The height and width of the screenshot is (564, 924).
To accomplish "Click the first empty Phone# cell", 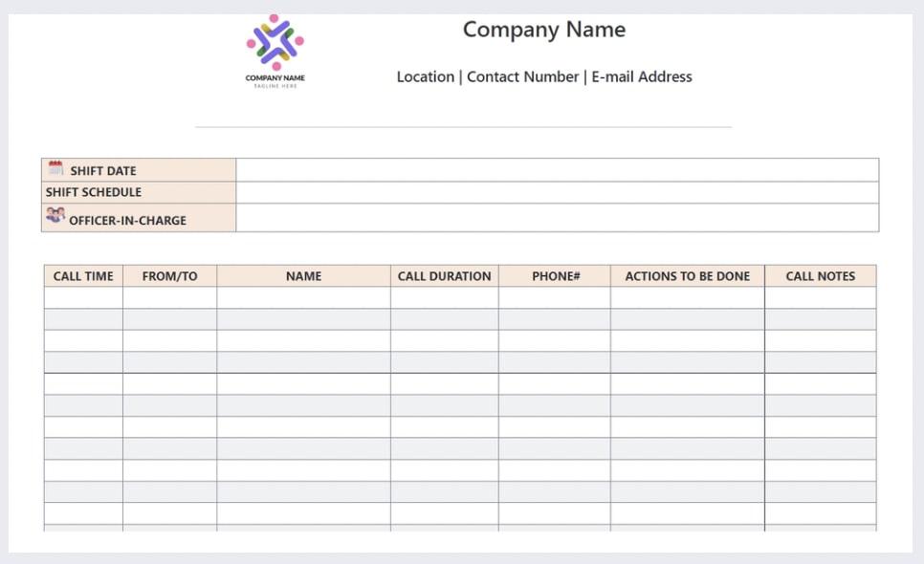I will click(555, 298).
